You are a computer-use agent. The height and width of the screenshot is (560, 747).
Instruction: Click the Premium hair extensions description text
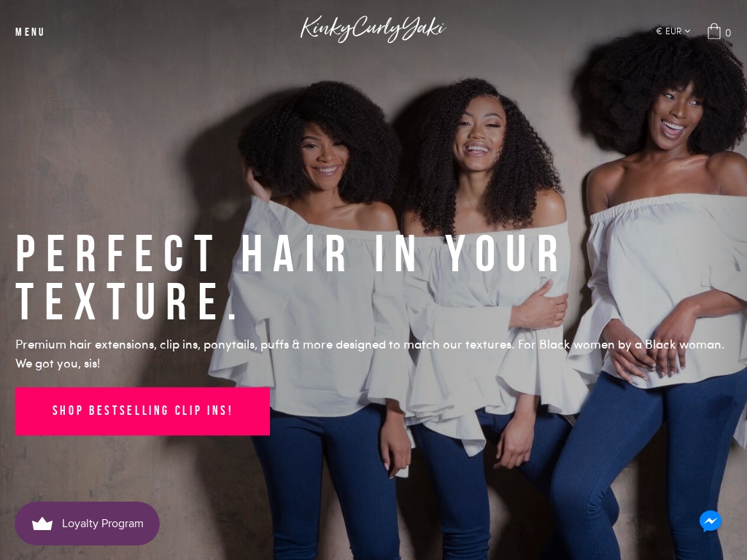point(370,344)
